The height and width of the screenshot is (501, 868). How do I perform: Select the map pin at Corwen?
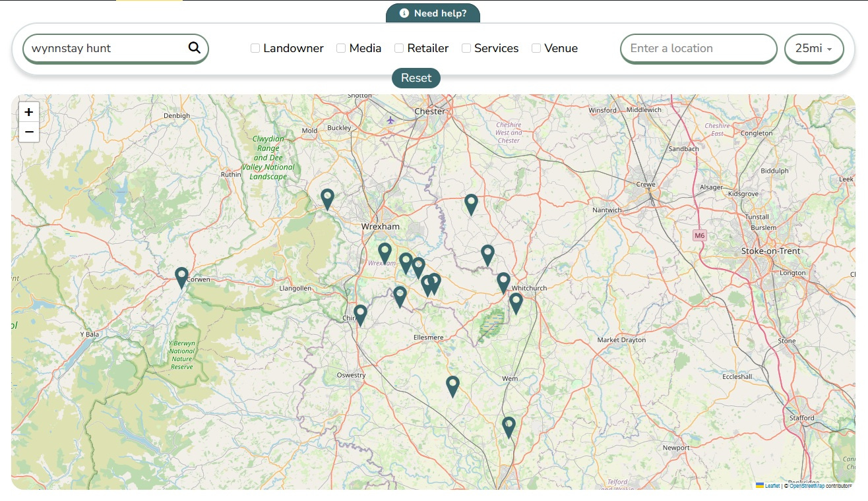point(181,278)
